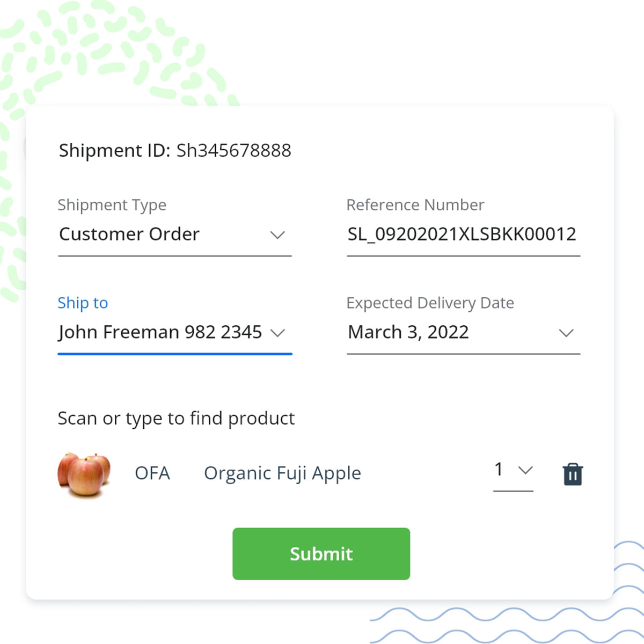644x644 pixels.
Task: Expand the Expected Delivery Date picker
Action: [566, 333]
